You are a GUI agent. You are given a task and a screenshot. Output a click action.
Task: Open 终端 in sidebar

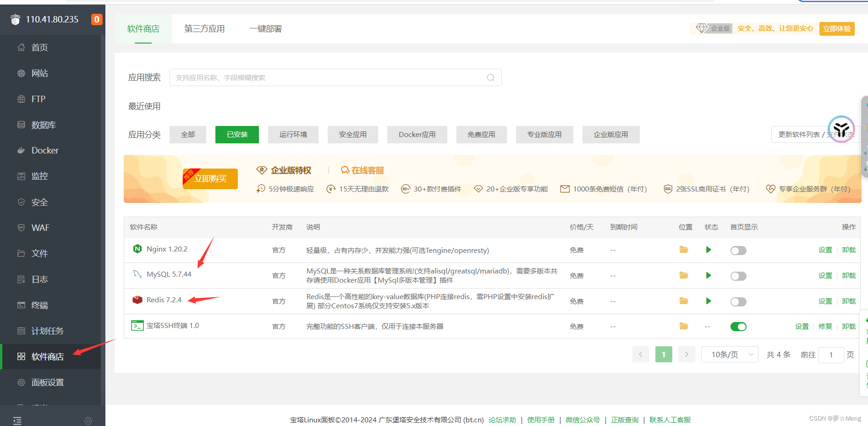[50, 305]
